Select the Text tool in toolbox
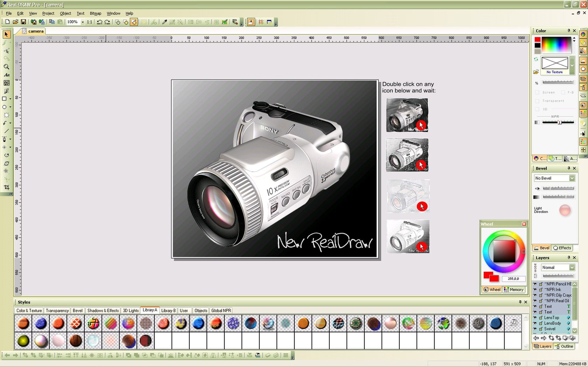This screenshot has height=367, width=588. (x=6, y=75)
